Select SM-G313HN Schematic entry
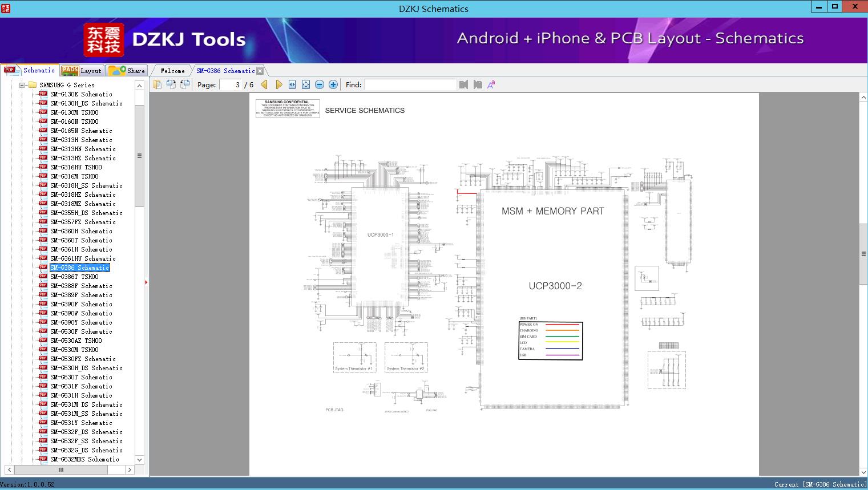868x490 pixels. [83, 149]
